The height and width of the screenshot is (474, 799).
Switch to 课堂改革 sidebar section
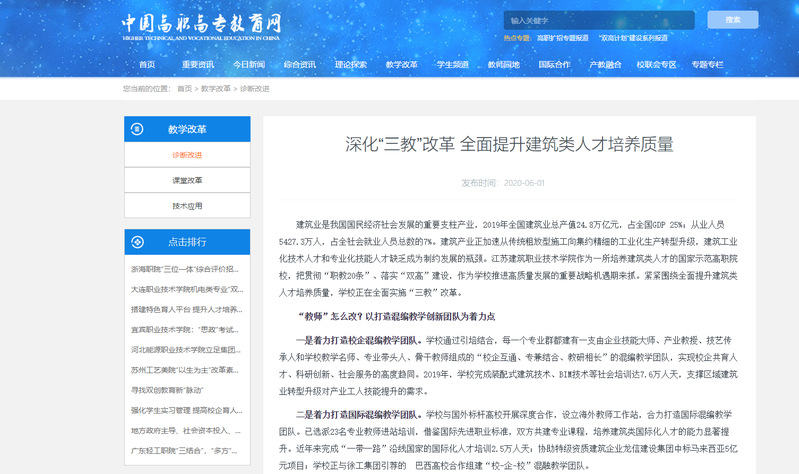(187, 180)
